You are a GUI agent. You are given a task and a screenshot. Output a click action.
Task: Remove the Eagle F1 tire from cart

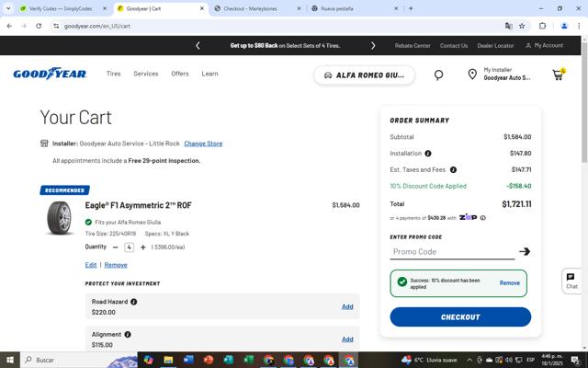[x=116, y=265]
